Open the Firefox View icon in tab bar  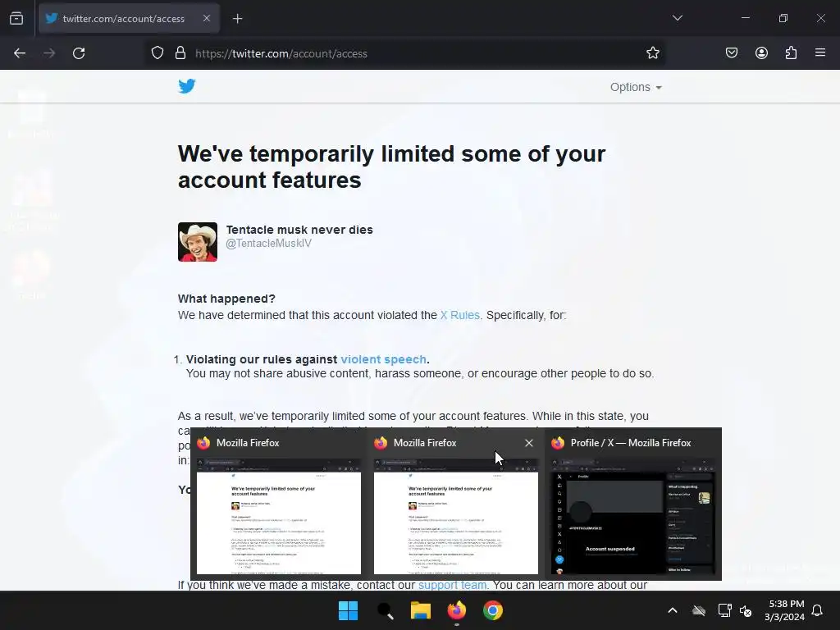click(16, 18)
